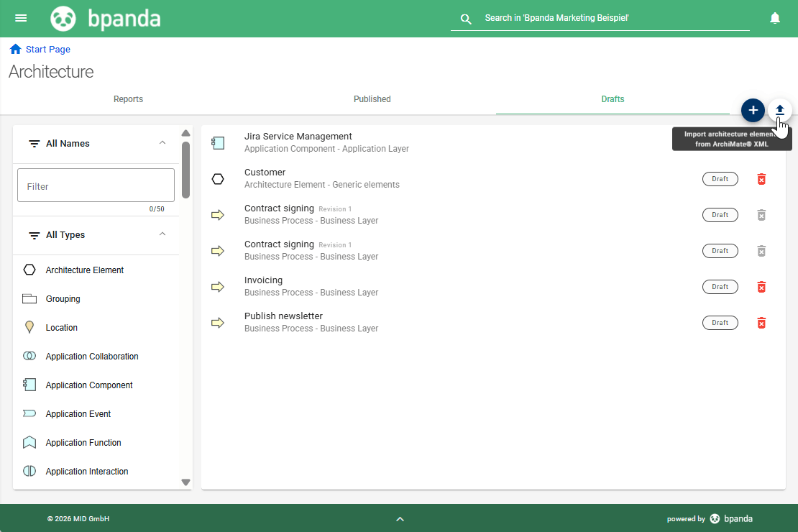Screen dimensions: 798x532
Task: Open the Invoicing business process
Action: click(263, 280)
